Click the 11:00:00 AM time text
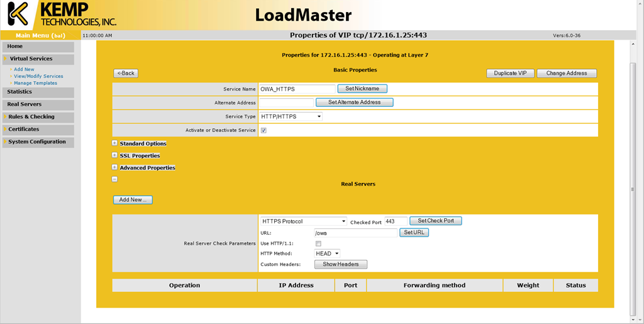This screenshot has height=324, width=644. point(97,36)
